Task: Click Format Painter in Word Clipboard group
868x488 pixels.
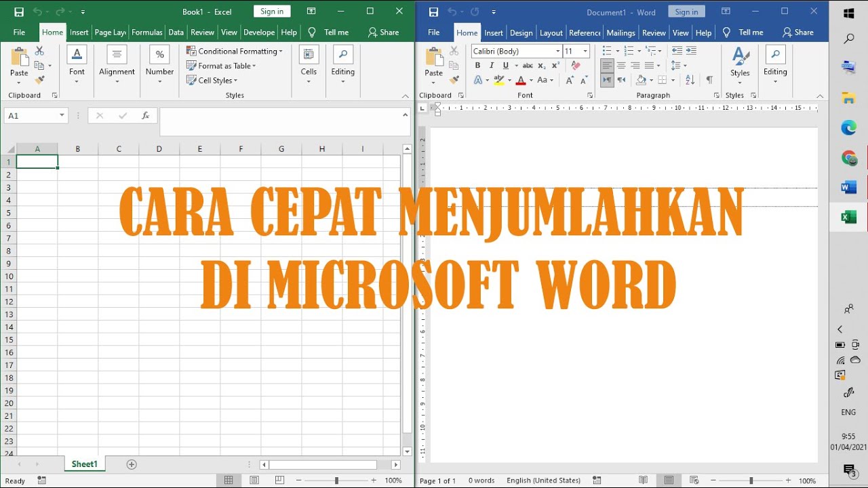Action: coord(454,79)
